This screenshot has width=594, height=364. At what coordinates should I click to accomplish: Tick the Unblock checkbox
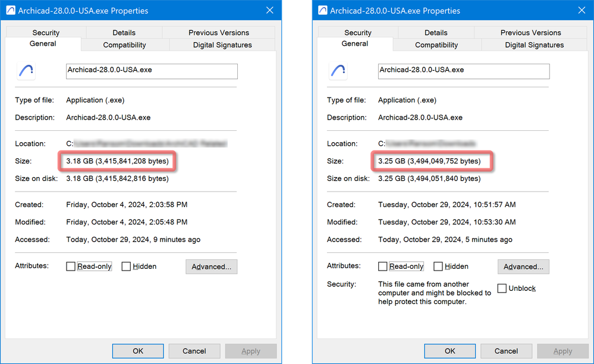pos(502,288)
